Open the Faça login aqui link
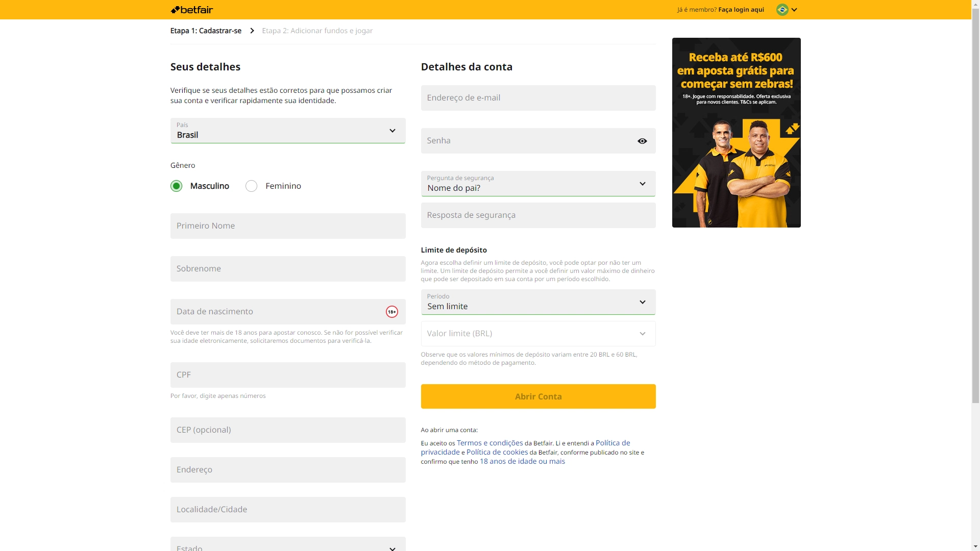Image resolution: width=980 pixels, height=551 pixels. (741, 10)
